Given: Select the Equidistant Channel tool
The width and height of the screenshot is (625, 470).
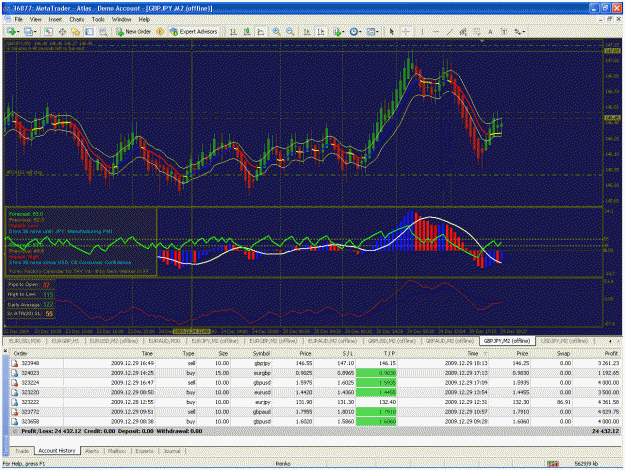Looking at the screenshot, I should pyautogui.click(x=463, y=31).
